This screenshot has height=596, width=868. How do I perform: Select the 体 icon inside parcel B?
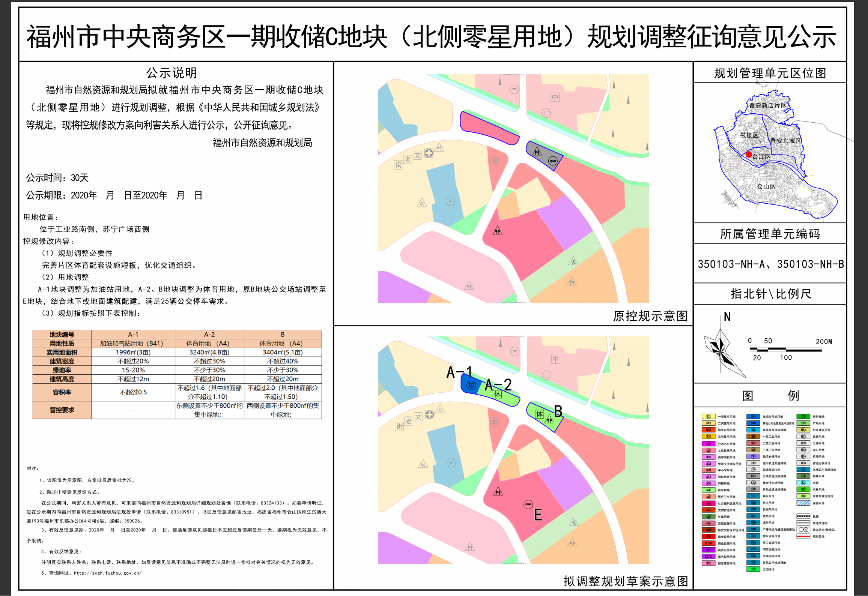point(539,414)
